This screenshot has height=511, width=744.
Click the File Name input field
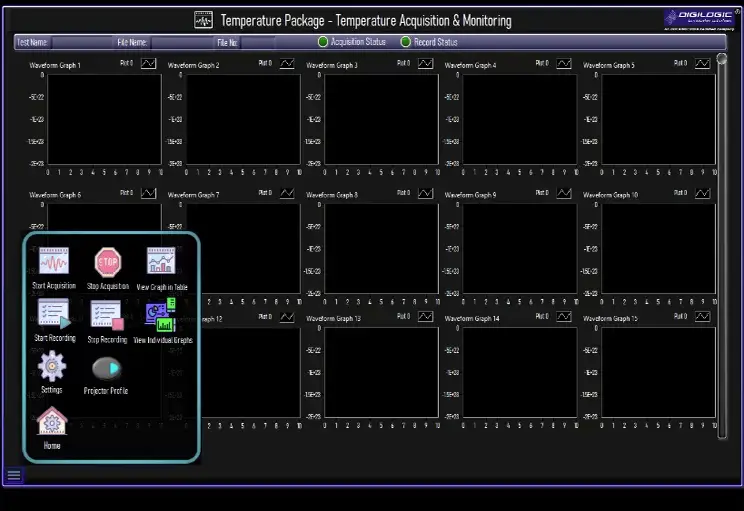click(180, 43)
